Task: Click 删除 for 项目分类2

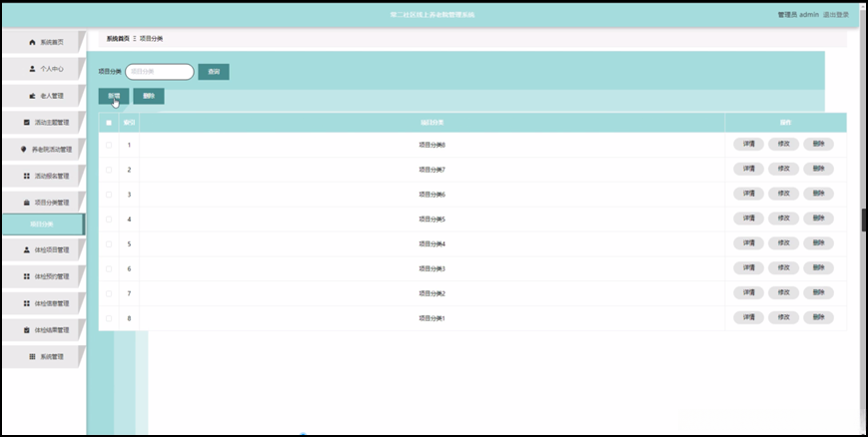Action: coord(819,292)
